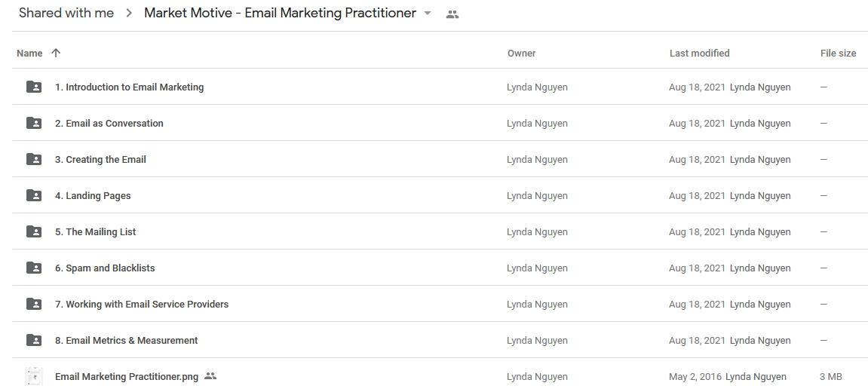Click the shared folder icon beside Email as Conversation
Screen dimensions: 868x389
point(34,123)
